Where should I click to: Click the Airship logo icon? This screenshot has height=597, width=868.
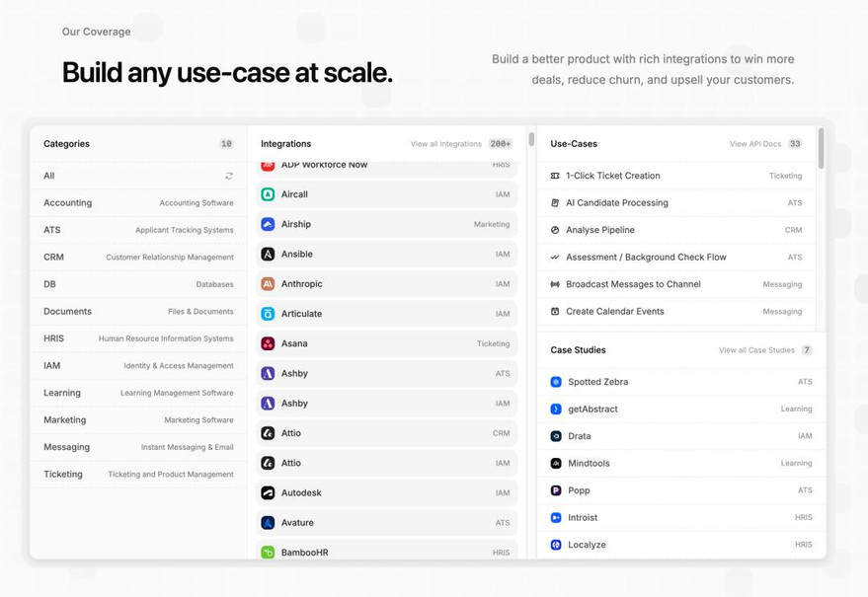click(x=268, y=224)
